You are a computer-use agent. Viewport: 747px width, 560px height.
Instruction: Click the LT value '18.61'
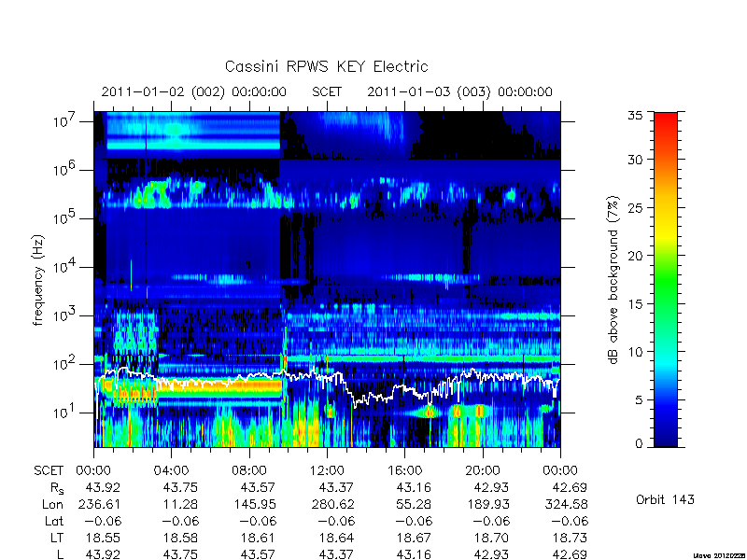point(258,538)
